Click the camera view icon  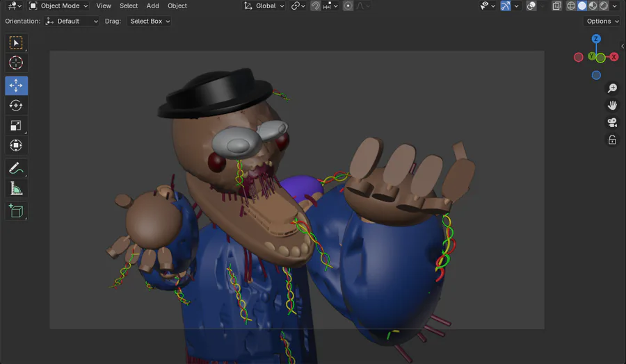pyautogui.click(x=612, y=122)
